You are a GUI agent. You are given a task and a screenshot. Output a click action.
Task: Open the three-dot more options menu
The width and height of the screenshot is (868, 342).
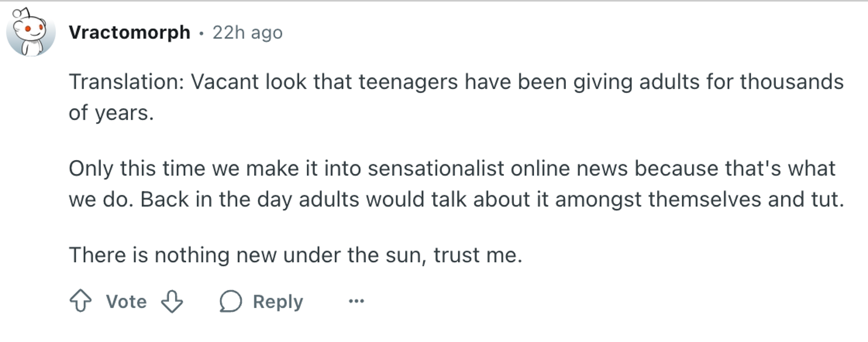tap(356, 301)
